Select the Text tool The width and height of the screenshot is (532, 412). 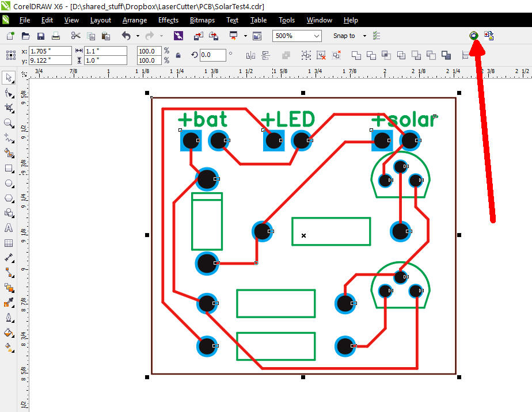[9, 228]
